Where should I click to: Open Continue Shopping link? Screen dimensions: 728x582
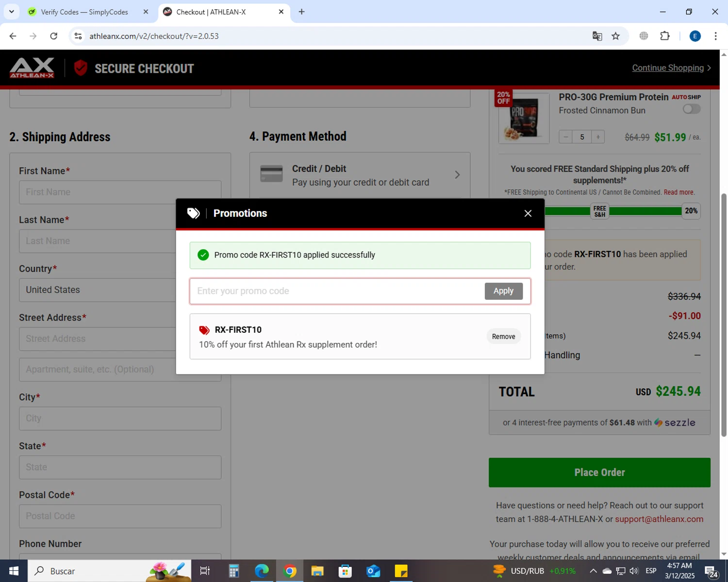click(671, 68)
